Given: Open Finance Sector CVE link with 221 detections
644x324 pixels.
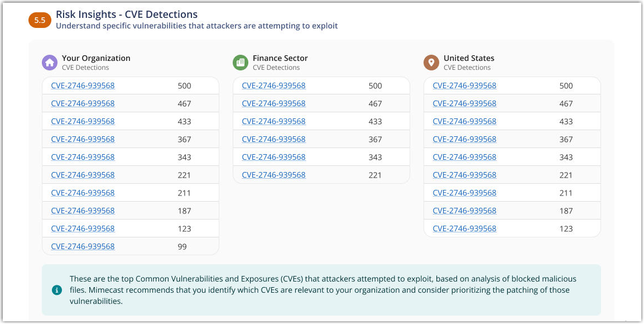Looking at the screenshot, I should click(273, 175).
